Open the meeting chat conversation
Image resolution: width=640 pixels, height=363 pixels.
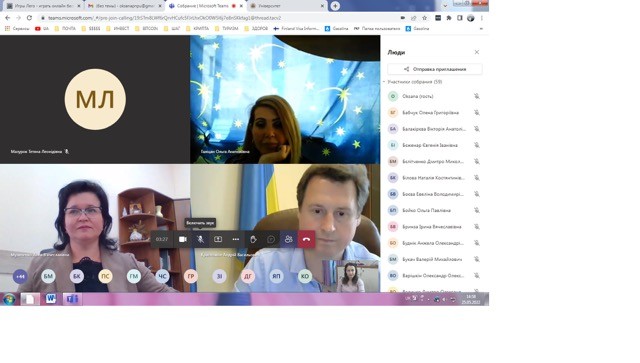(271, 239)
